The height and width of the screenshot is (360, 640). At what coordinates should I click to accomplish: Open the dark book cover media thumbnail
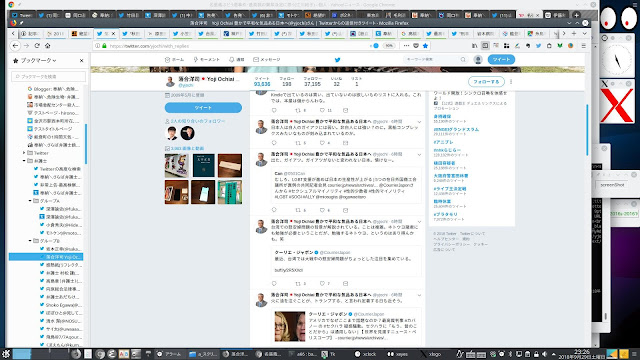point(203,165)
